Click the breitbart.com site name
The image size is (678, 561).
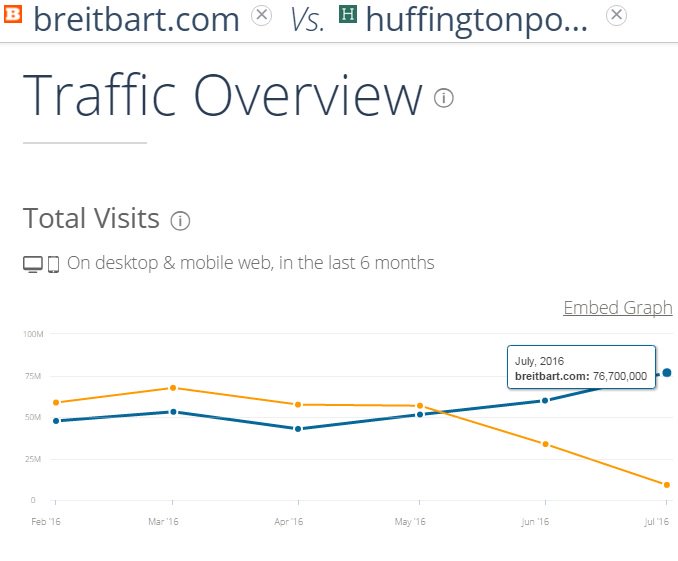pos(136,17)
